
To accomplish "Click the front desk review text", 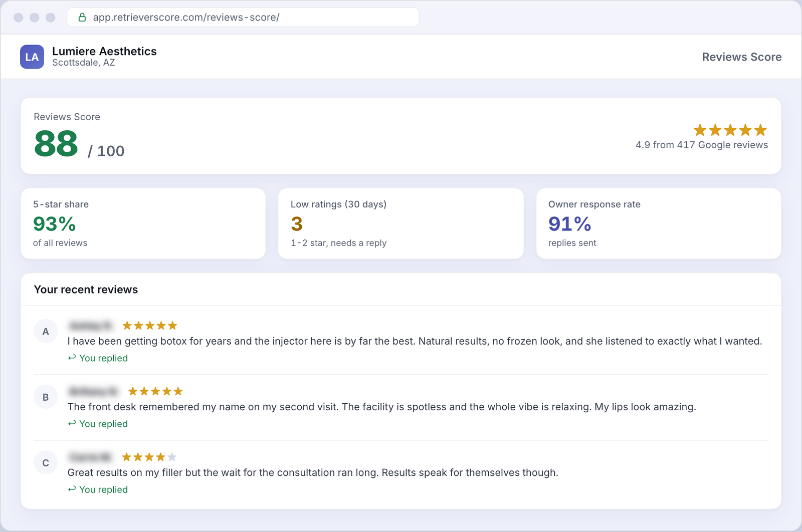I will pos(381,407).
